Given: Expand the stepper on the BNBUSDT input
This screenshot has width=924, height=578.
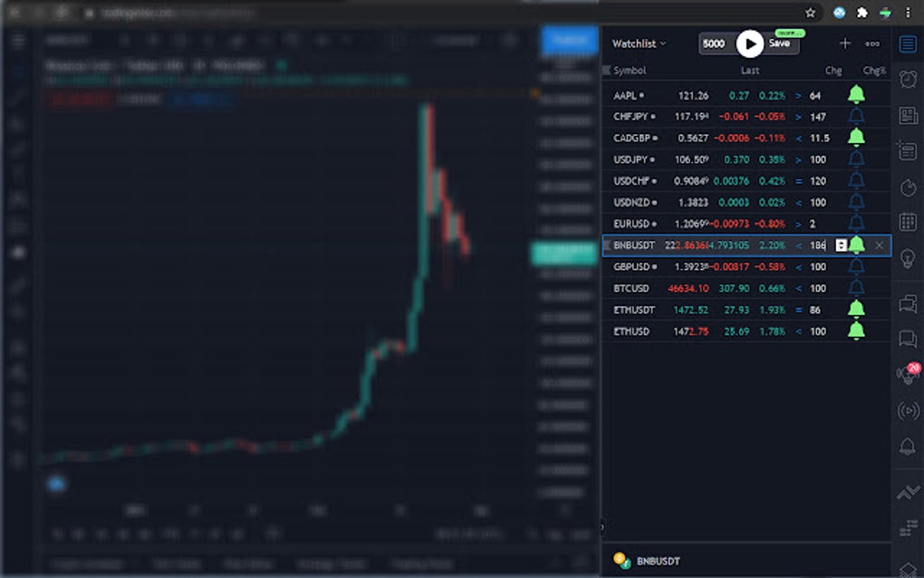Looking at the screenshot, I should coord(842,245).
